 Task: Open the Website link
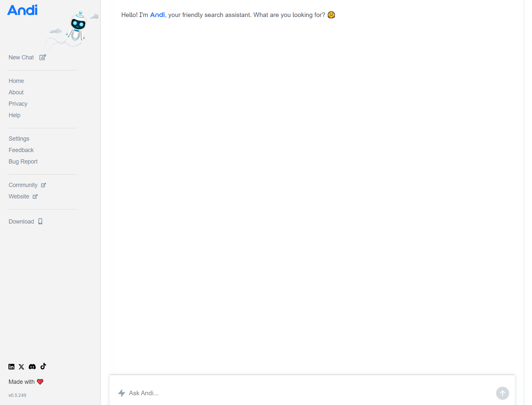point(19,196)
